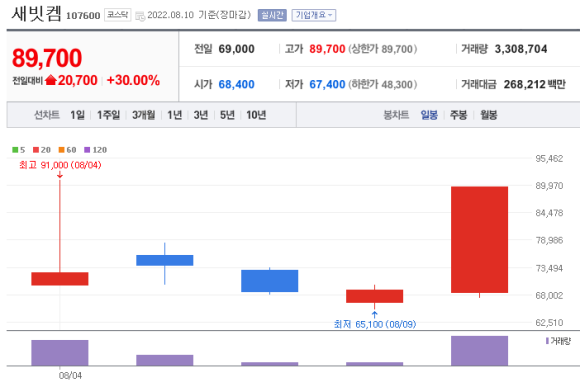Click the 거래량 value 3,308,704
The height and width of the screenshot is (387, 580).
(x=521, y=49)
